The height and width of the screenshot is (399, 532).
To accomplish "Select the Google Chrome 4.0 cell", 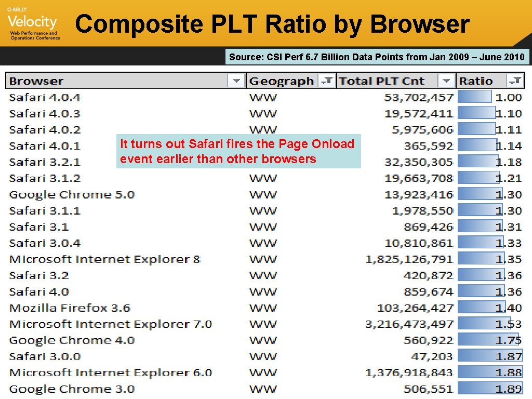I will coord(72,341).
